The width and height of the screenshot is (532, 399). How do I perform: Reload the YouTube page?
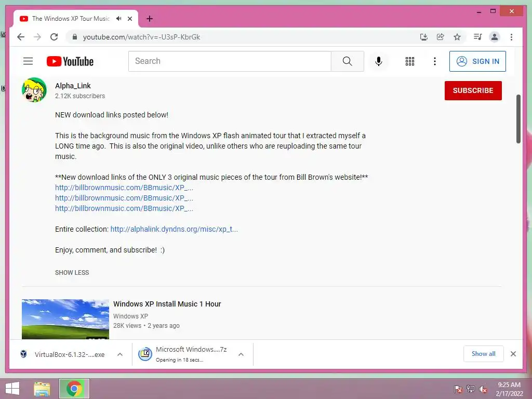click(54, 37)
